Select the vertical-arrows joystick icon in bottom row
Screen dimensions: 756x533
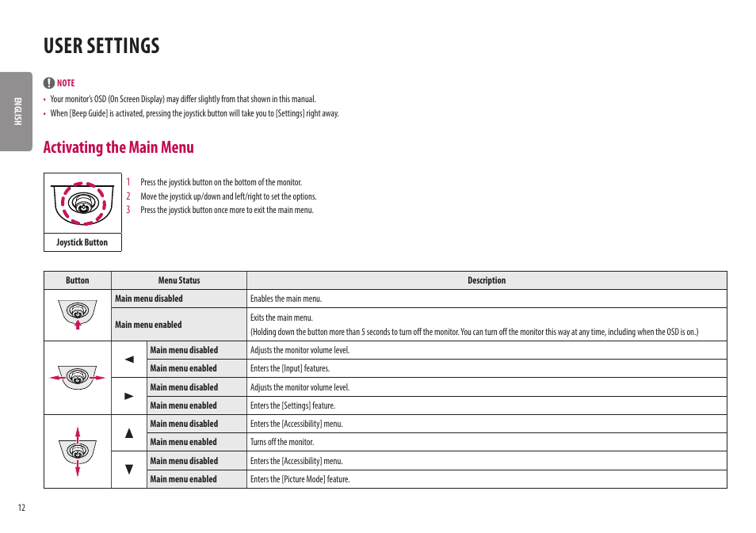[77, 451]
